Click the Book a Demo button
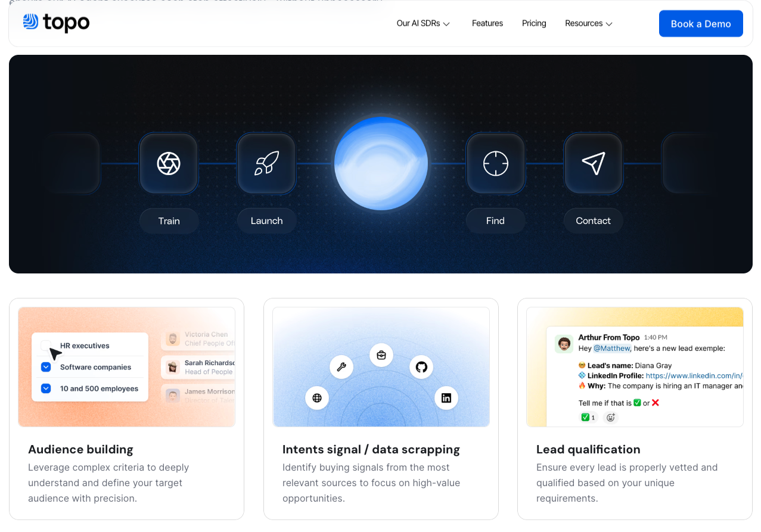The height and width of the screenshot is (532, 761). tap(701, 24)
